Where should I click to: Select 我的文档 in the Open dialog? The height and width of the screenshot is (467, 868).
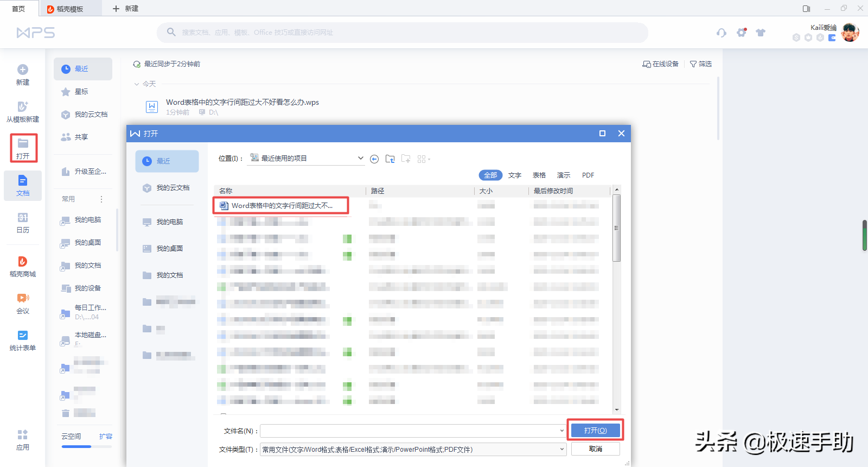coord(167,275)
